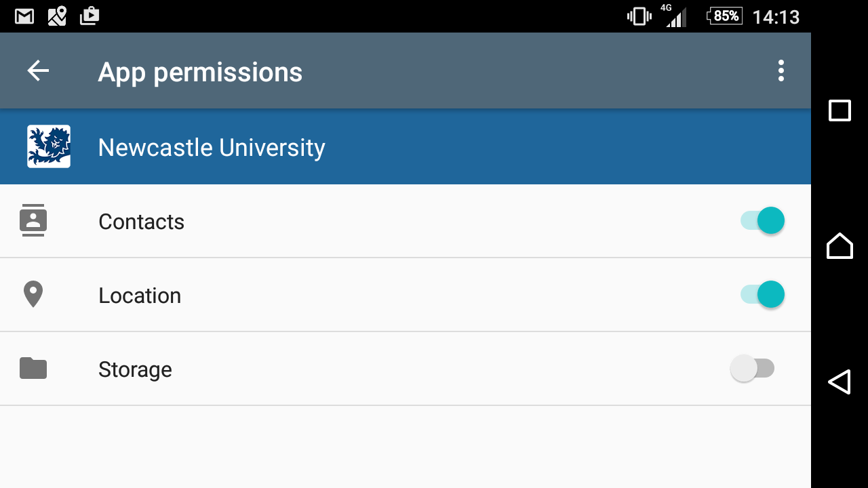Tap the Newcastle University app name
Viewport: 868px width, 488px height.
coord(212,148)
